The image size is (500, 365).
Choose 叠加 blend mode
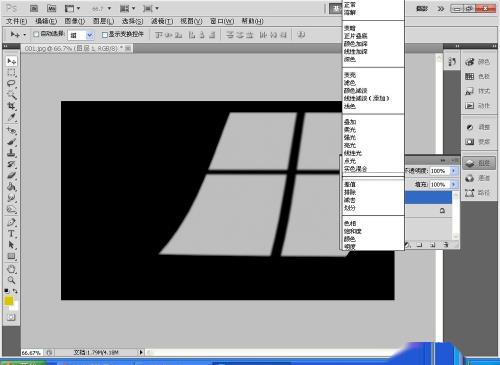click(x=350, y=122)
